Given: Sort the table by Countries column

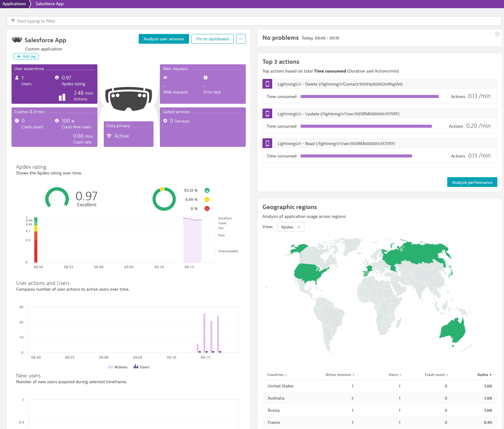Looking at the screenshot, I should pos(277,375).
